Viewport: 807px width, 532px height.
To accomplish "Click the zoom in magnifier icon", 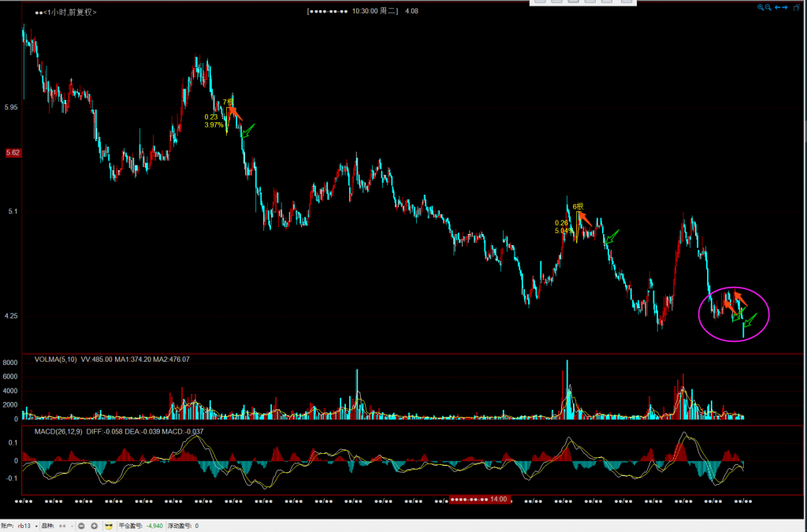I will point(761,7).
